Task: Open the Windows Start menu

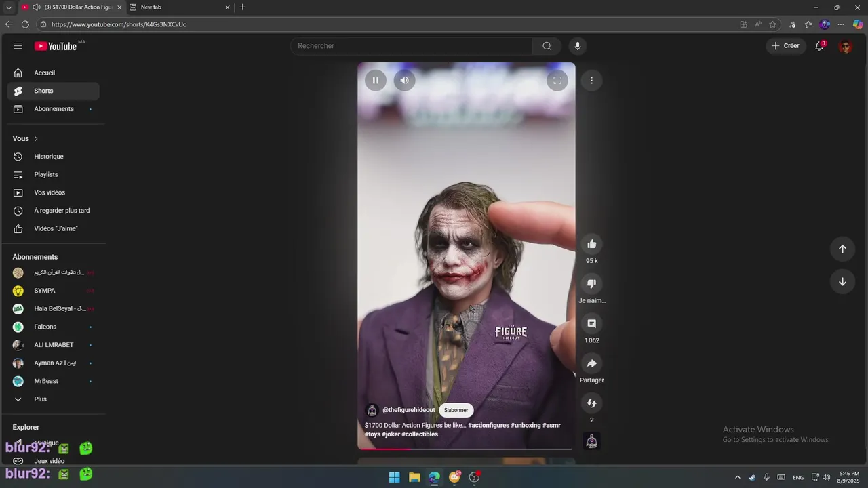Action: [x=394, y=477]
